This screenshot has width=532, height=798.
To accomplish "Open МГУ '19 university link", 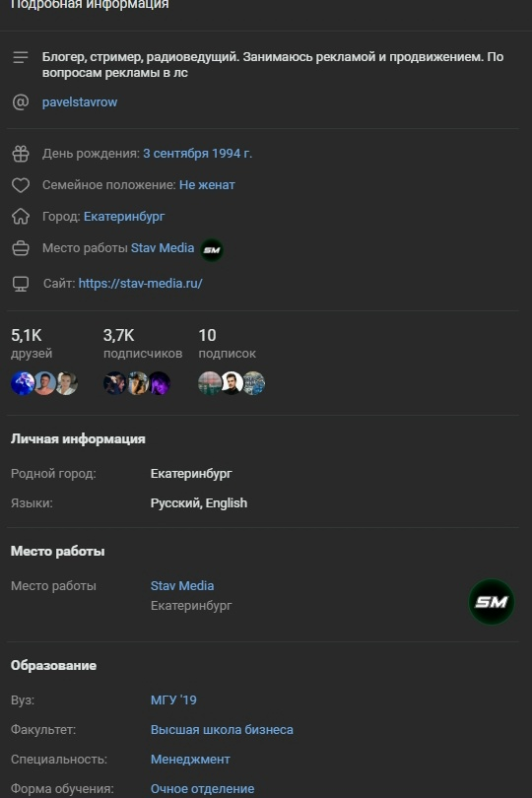I will pyautogui.click(x=173, y=699).
